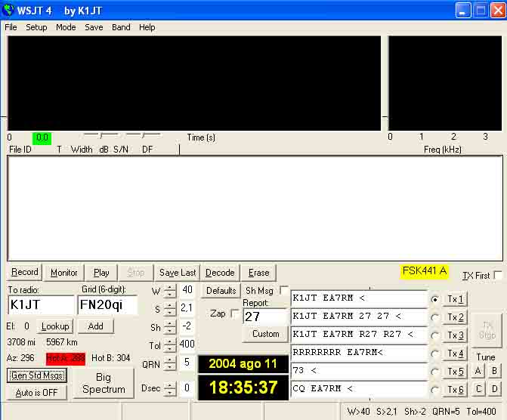Screen dimensions: 507x420
Task: Click the Custom report button
Action: [265, 334]
